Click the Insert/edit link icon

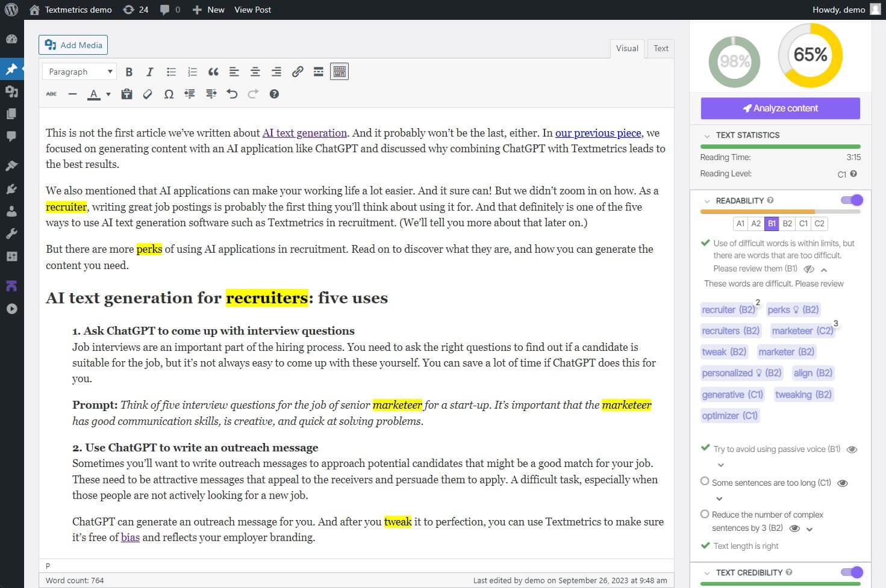pos(298,72)
